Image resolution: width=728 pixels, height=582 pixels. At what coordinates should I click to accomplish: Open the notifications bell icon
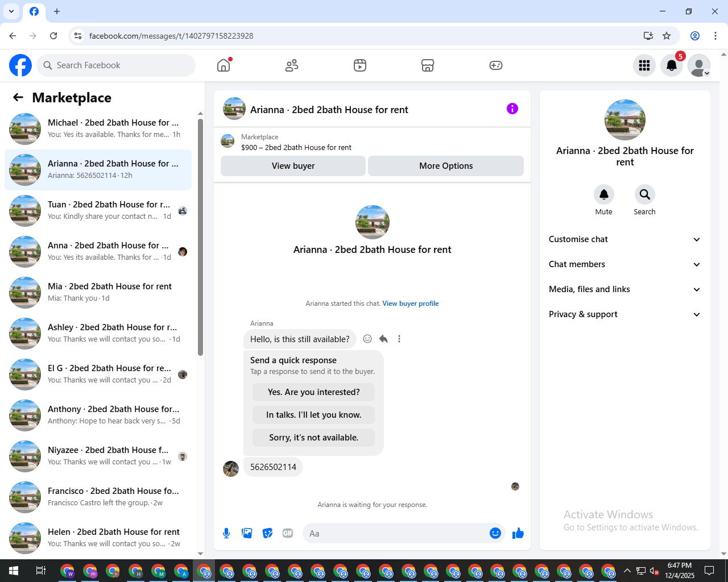[672, 65]
